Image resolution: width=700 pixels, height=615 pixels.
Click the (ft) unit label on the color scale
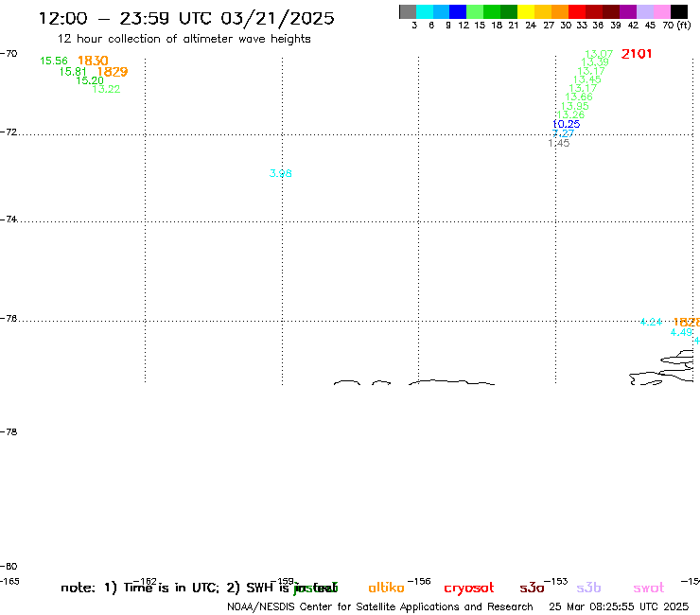click(x=684, y=26)
